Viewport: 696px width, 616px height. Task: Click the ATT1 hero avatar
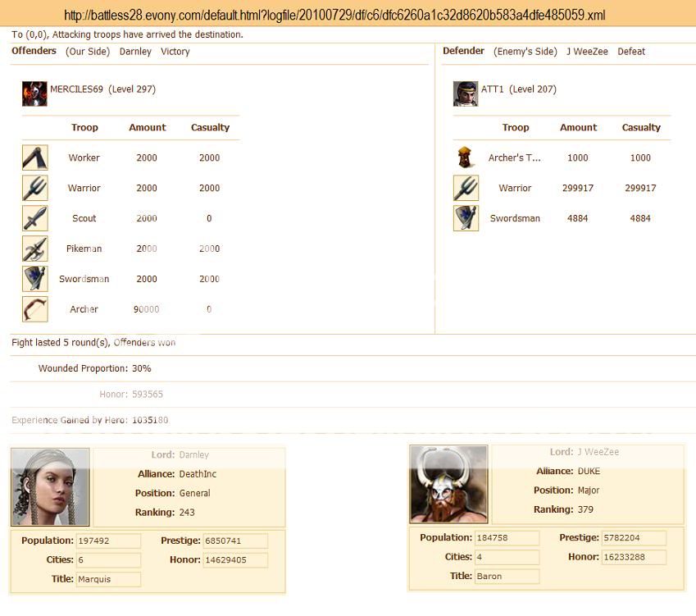click(x=466, y=94)
